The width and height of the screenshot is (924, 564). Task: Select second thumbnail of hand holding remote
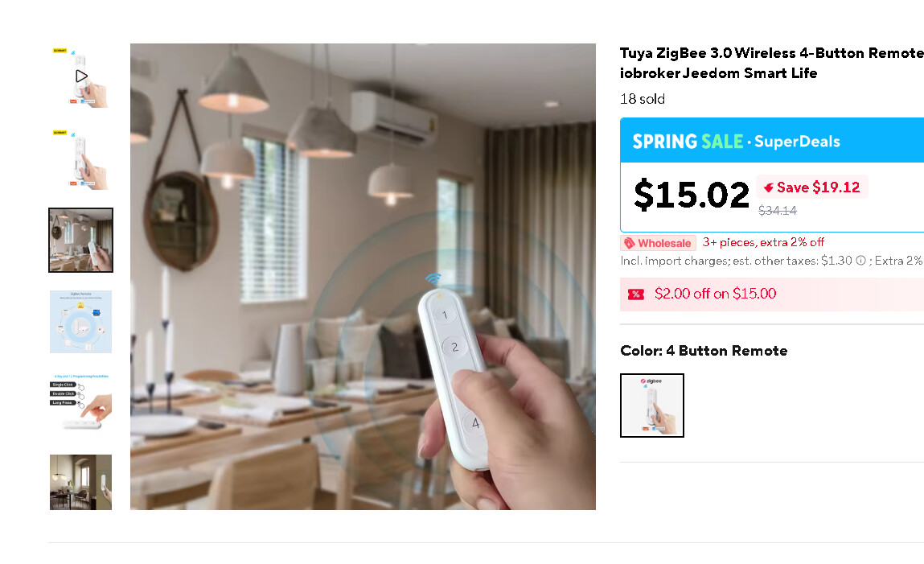[80, 158]
